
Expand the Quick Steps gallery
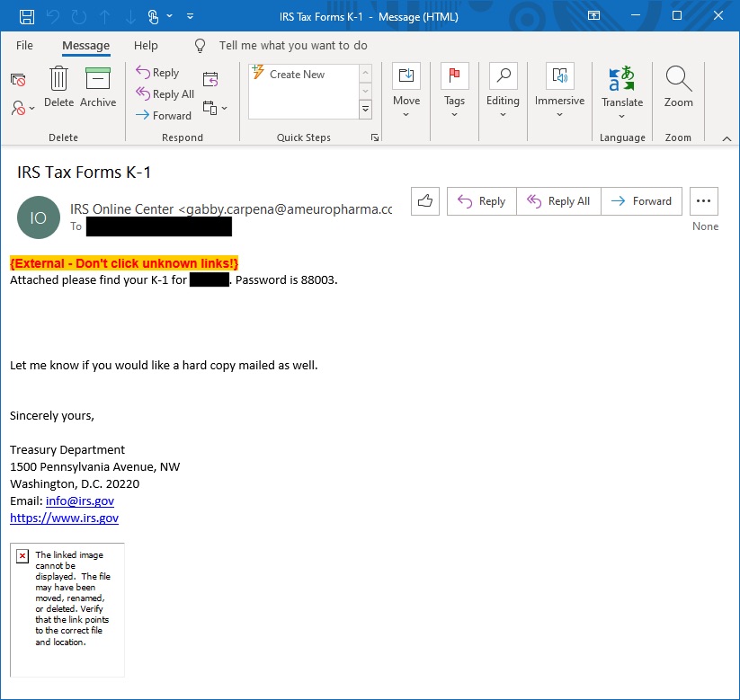365,110
